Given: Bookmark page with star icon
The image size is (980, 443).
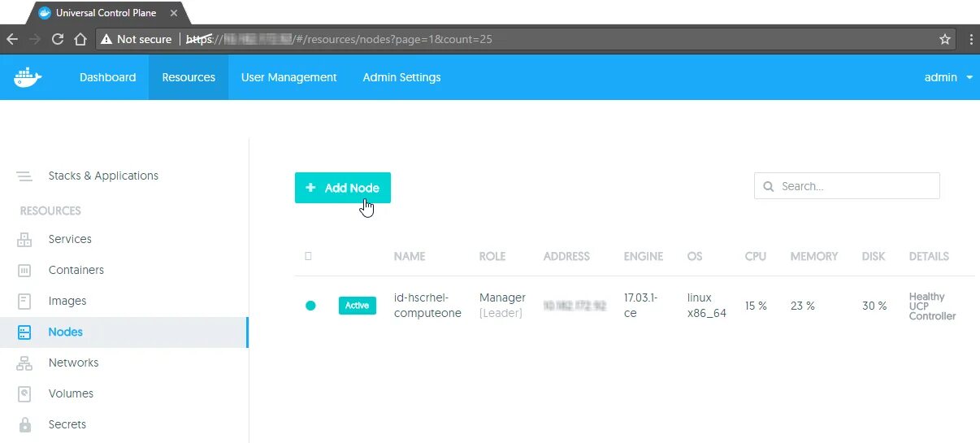Looking at the screenshot, I should click(945, 39).
